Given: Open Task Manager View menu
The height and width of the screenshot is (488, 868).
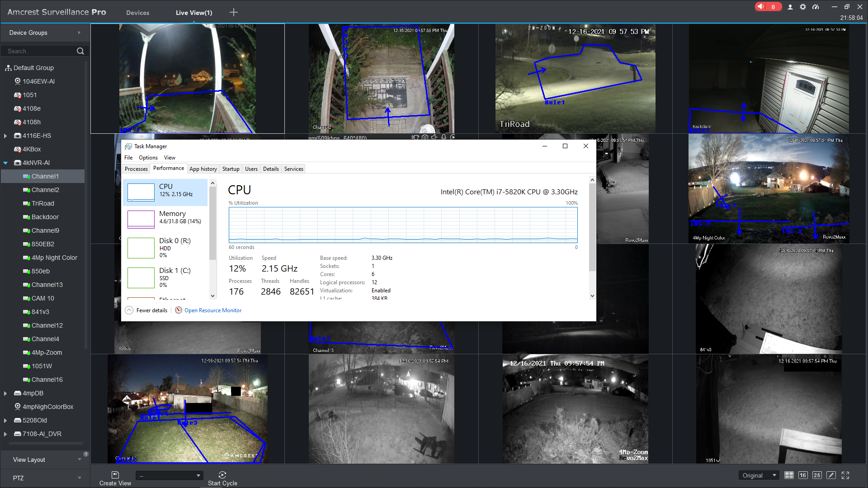Looking at the screenshot, I should pyautogui.click(x=170, y=158).
